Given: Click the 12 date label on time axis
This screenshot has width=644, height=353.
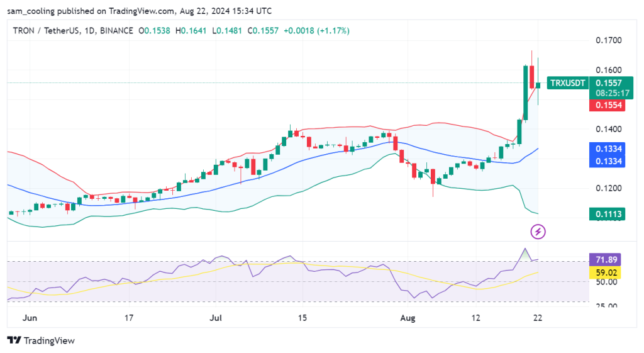Looking at the screenshot, I should click(x=475, y=318).
